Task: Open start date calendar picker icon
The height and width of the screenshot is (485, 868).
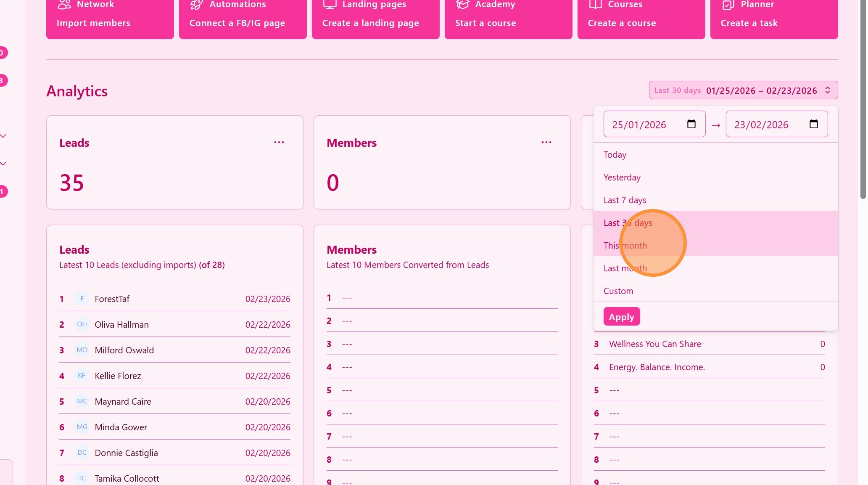Action: pos(691,124)
